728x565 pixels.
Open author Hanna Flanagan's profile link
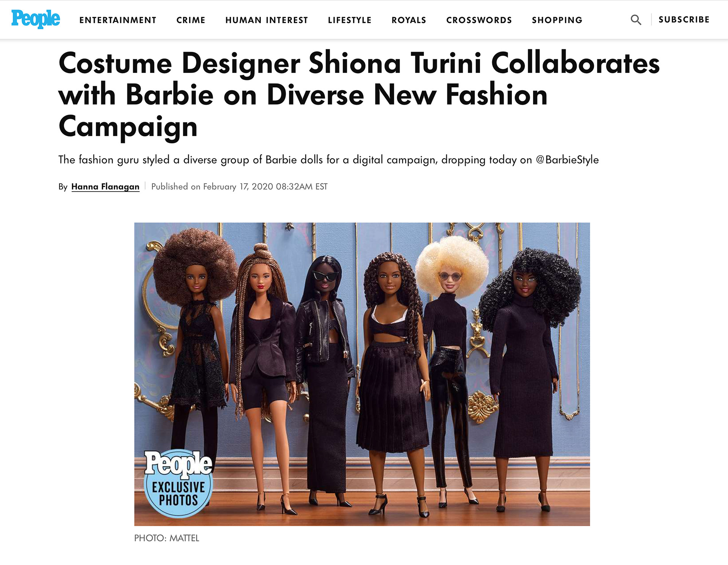coord(105,187)
